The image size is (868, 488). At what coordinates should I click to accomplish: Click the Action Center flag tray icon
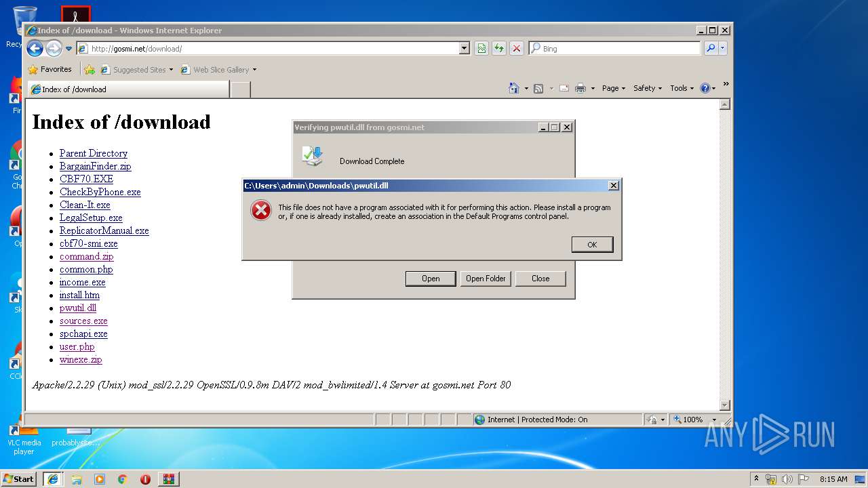[803, 479]
